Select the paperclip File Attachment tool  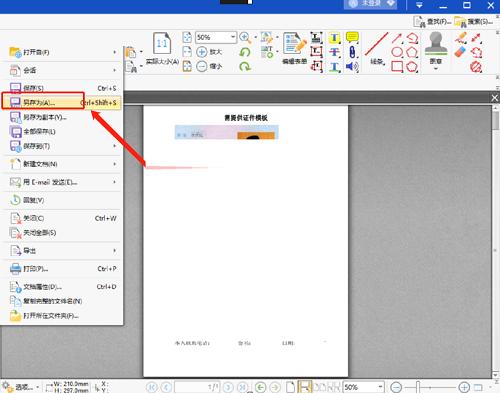(352, 52)
